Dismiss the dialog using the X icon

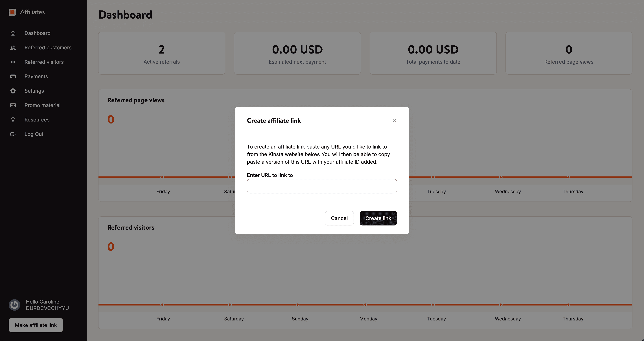tap(395, 120)
